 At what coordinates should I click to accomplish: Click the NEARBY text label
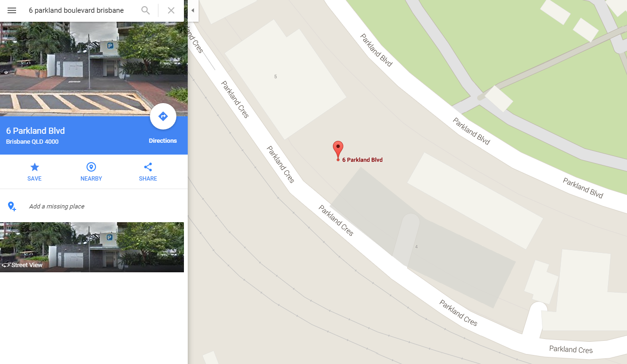point(91,179)
